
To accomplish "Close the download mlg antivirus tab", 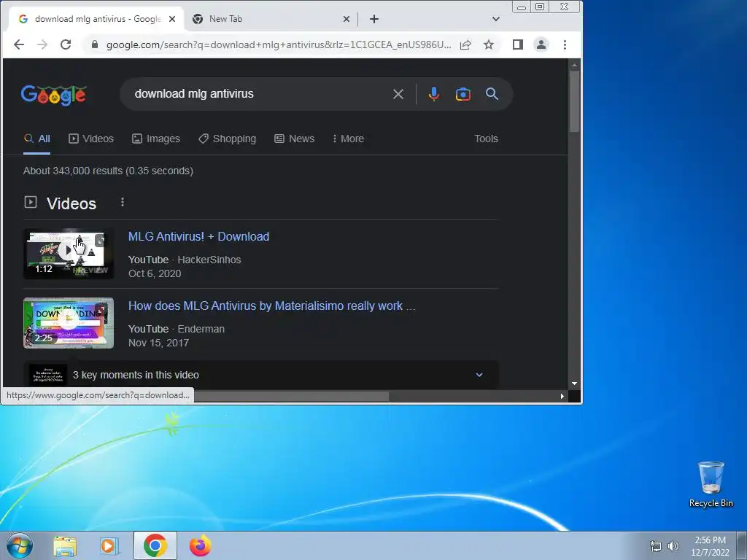I will click(x=172, y=19).
